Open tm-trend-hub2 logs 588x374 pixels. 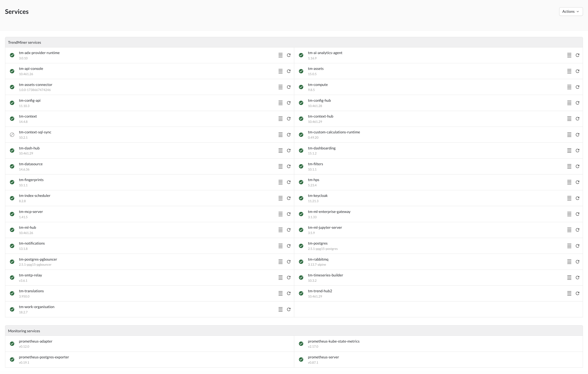pos(569,293)
